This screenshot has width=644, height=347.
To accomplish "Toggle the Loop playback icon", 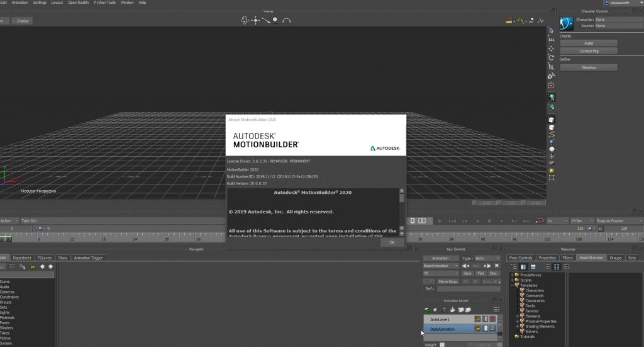I will [x=540, y=221].
